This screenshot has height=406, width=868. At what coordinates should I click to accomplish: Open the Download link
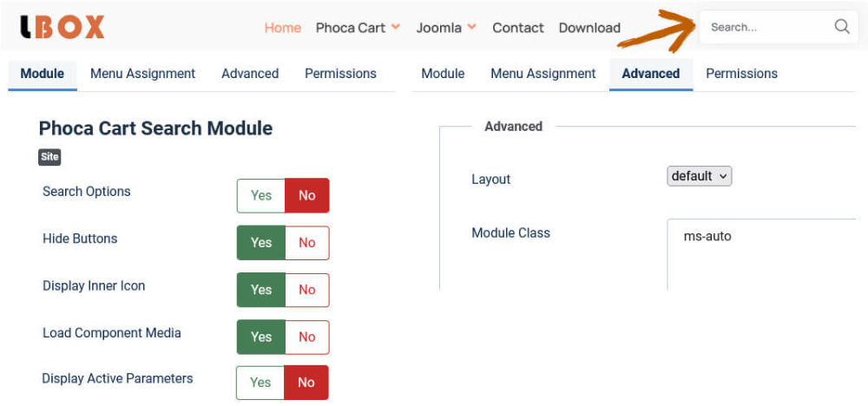(x=589, y=28)
